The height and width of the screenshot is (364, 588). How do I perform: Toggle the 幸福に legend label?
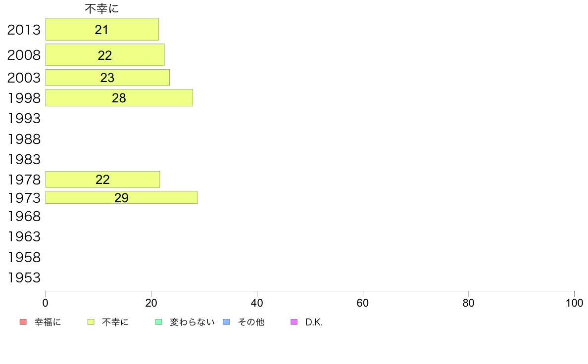click(x=48, y=322)
